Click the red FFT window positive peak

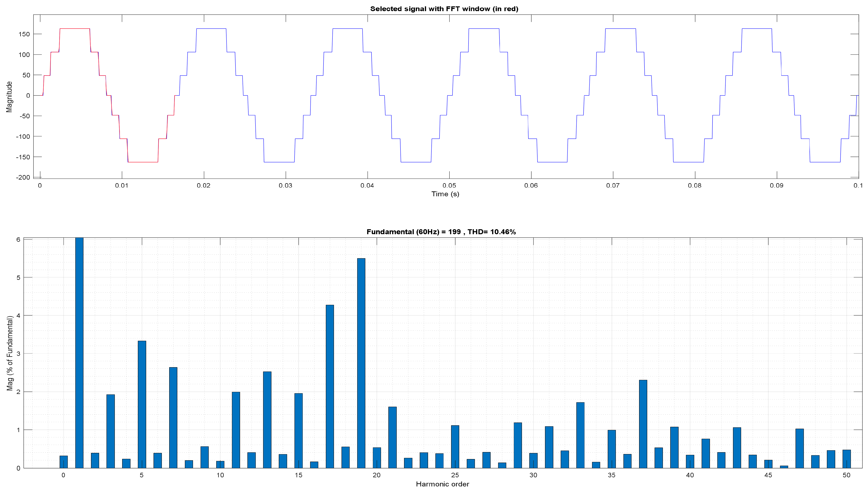pyautogui.click(x=75, y=29)
